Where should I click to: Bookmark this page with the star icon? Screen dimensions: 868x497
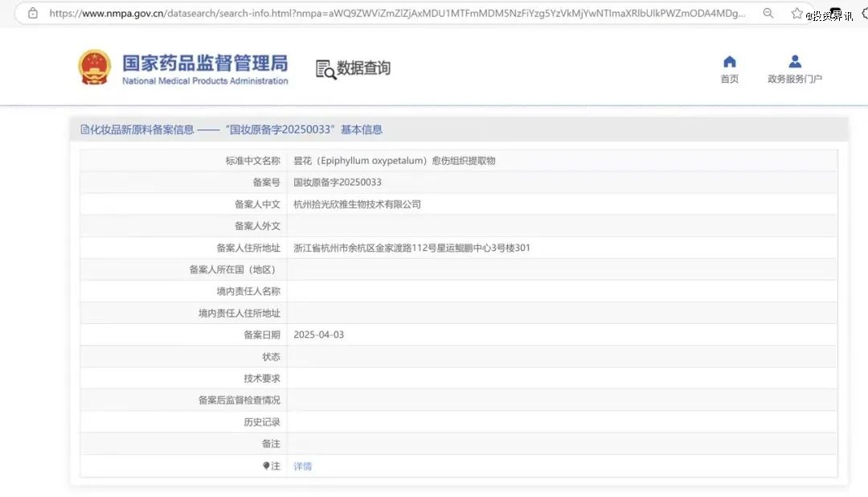tap(796, 14)
